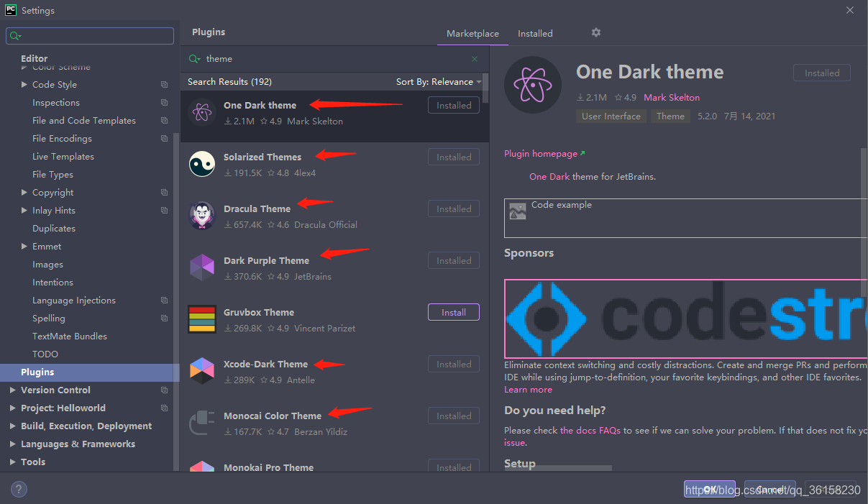Image resolution: width=868 pixels, height=504 pixels.
Task: Open the Inspections settings page
Action: [56, 103]
